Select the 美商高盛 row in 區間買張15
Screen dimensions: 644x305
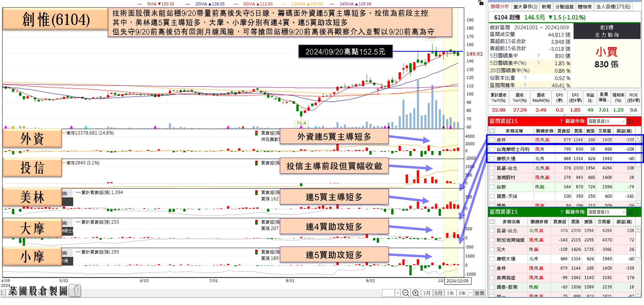click(x=561, y=278)
